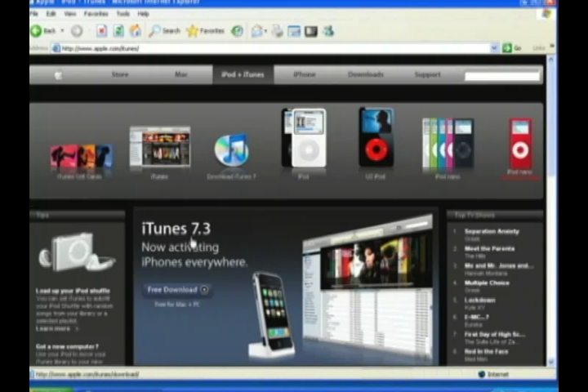Click the Internet zone status bar indicator
588x392 pixels.
coord(493,374)
